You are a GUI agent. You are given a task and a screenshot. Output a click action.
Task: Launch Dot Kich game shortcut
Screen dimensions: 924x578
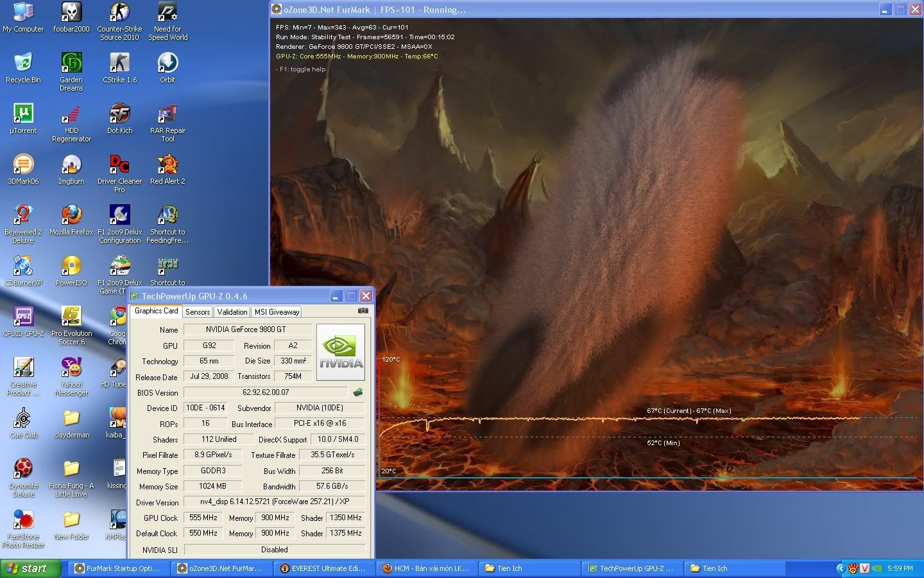[x=119, y=119]
